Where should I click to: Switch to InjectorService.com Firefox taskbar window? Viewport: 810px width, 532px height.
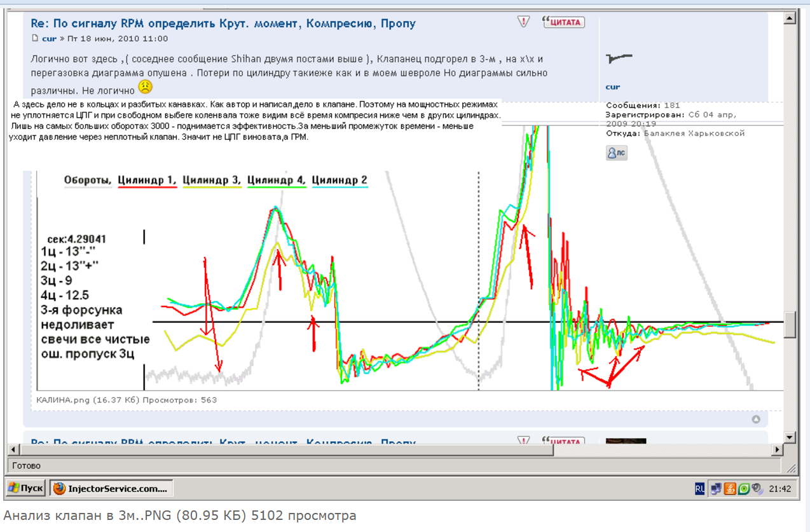pyautogui.click(x=111, y=488)
